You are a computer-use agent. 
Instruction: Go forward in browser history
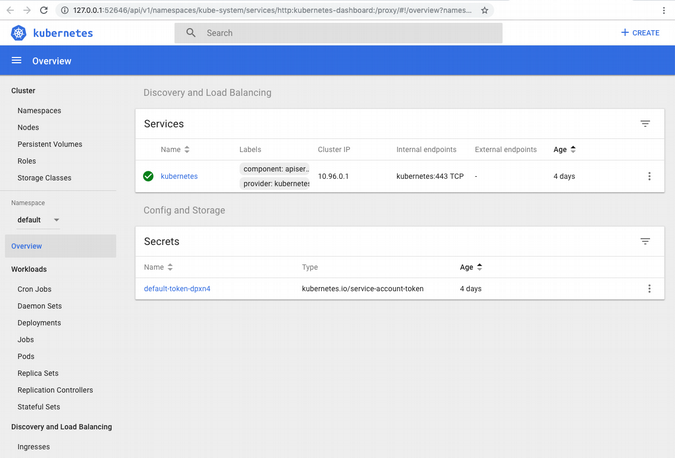click(x=27, y=10)
